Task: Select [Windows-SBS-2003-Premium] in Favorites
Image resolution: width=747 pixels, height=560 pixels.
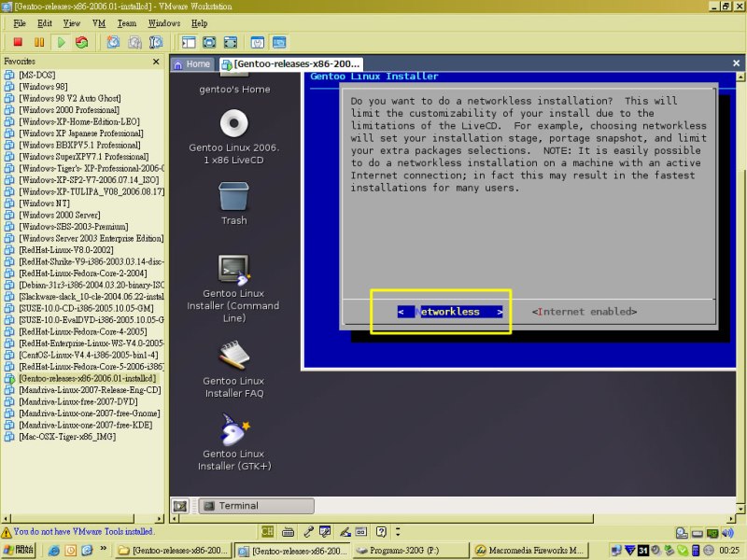Action: (x=73, y=227)
